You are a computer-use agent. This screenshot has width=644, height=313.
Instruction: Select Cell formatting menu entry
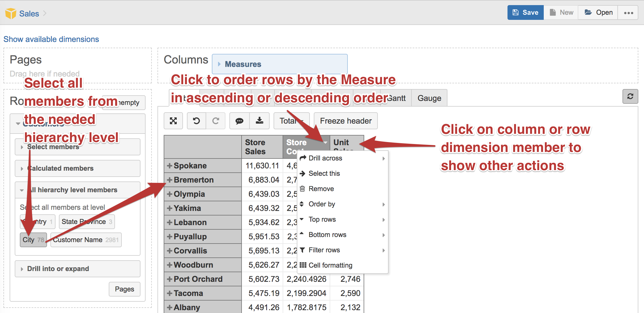(x=330, y=265)
